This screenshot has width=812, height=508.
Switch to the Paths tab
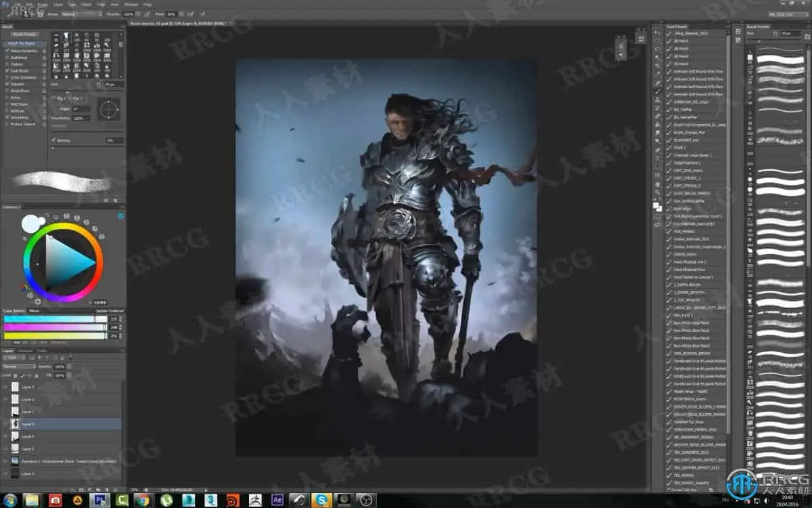click(x=42, y=350)
